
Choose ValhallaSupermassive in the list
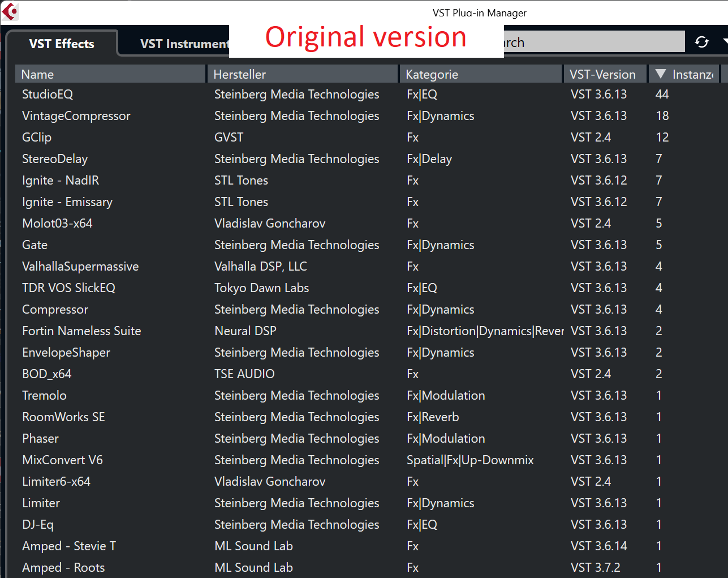[x=80, y=267]
